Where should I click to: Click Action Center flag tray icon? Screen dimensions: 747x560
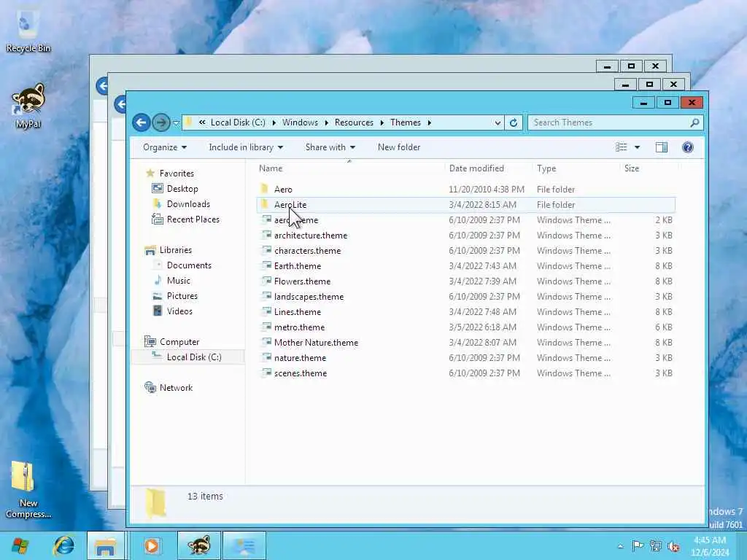point(638,546)
